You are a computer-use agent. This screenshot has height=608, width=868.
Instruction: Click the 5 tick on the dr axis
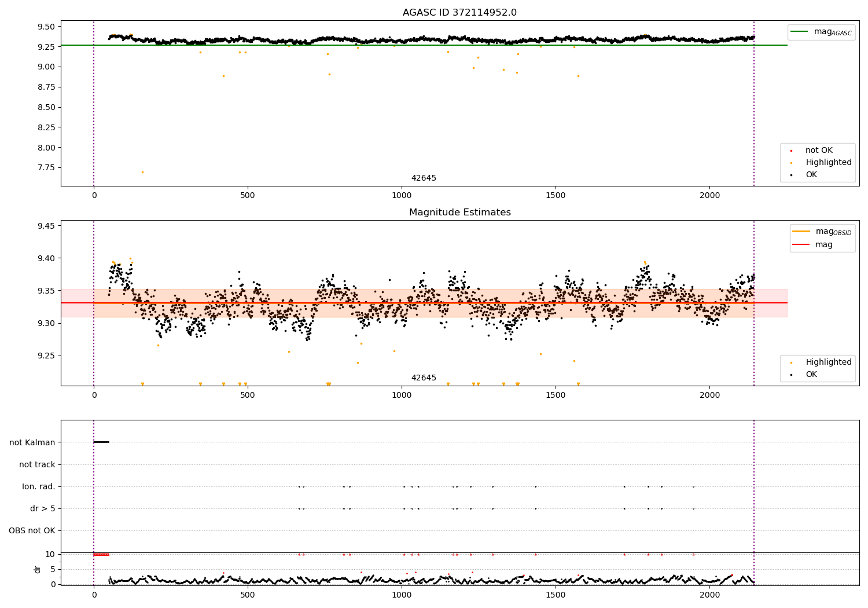pos(53,569)
